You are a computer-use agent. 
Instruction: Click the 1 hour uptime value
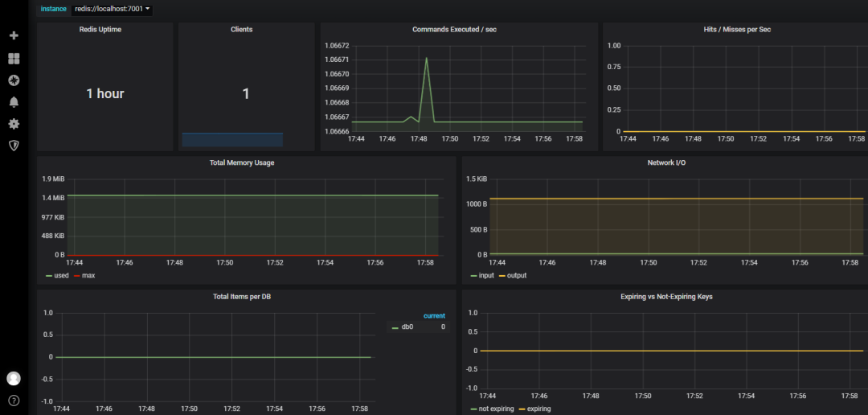105,93
